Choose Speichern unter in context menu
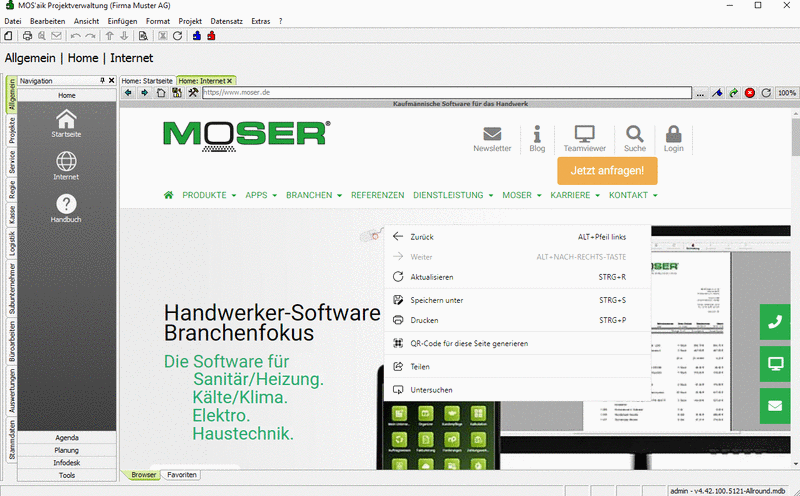 click(x=517, y=300)
